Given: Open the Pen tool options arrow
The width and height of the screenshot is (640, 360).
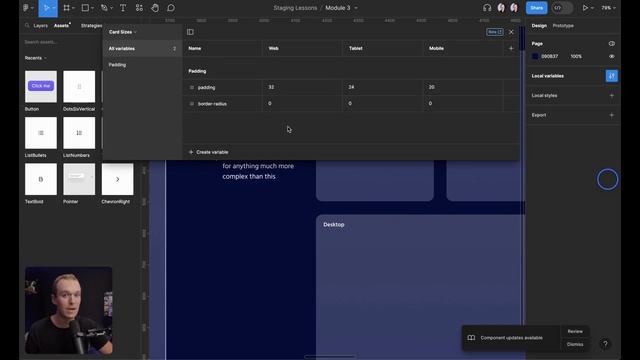Looking at the screenshot, I should (x=111, y=8).
